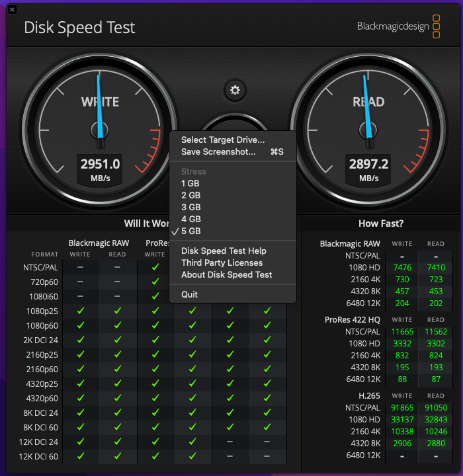Click the 3302 ProRes 1080 HD read value

(436, 343)
